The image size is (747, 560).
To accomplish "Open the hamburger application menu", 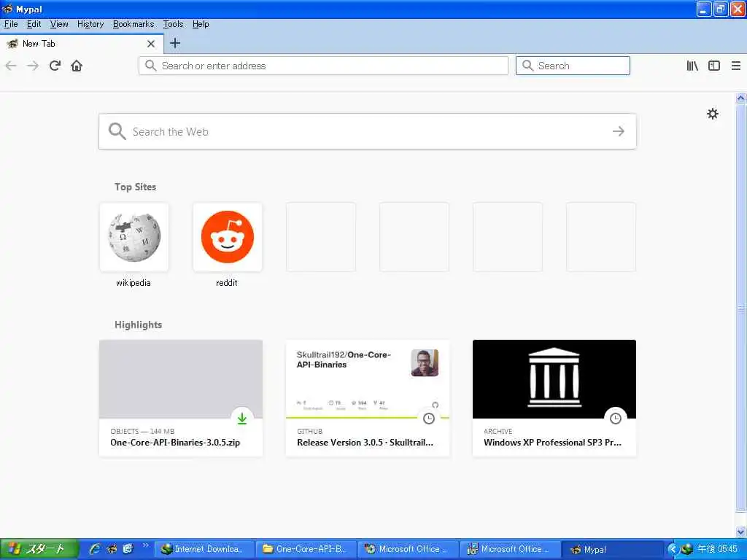I will 735,66.
